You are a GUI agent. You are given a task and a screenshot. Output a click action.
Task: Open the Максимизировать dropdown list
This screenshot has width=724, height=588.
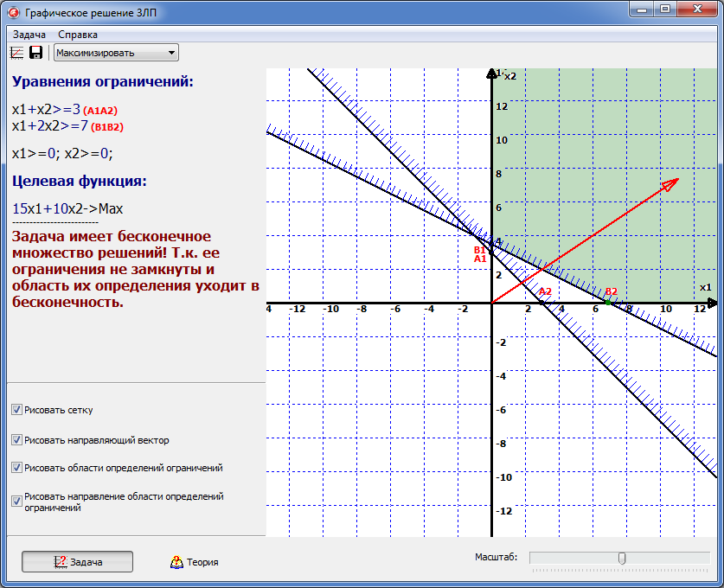coord(170,52)
